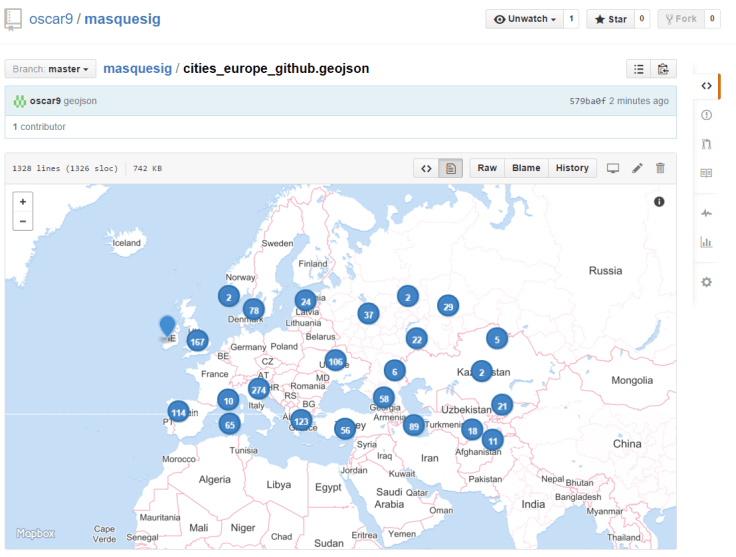Zoom in on the map

coord(23,202)
